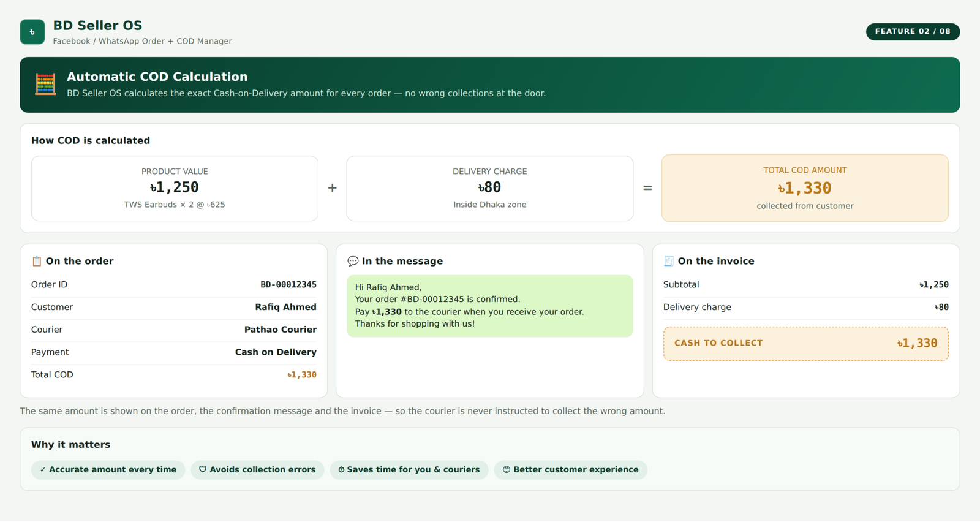
Task: Click the plus sign between value cards
Action: (x=332, y=188)
